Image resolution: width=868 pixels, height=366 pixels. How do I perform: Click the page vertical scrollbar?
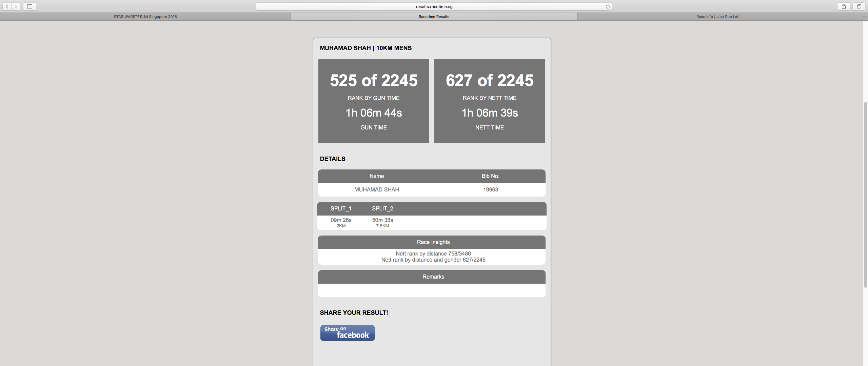865,195
